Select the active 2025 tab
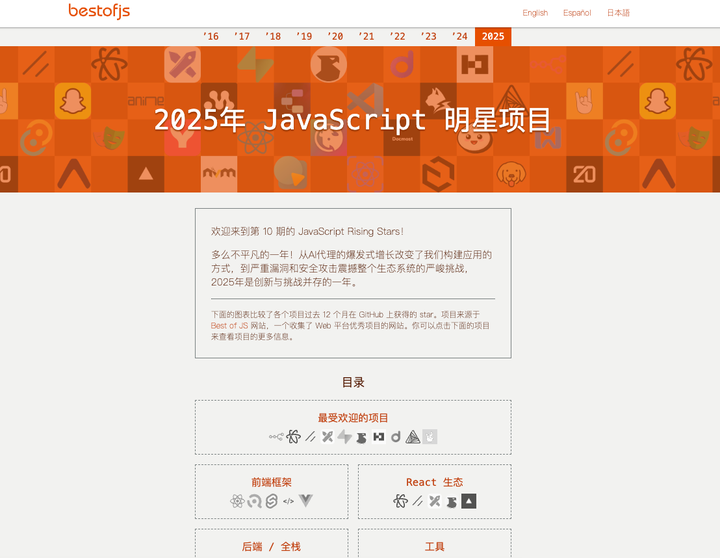Image resolution: width=720 pixels, height=558 pixels. tap(493, 36)
